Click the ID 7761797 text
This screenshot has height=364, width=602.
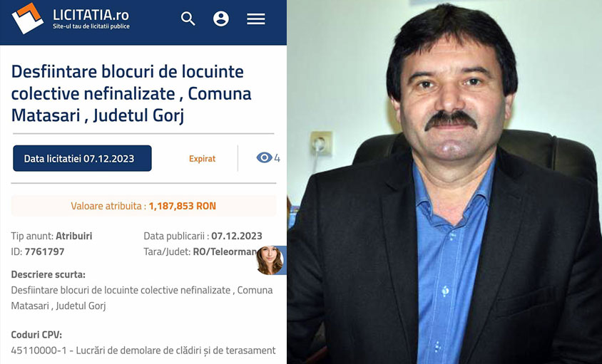pyautogui.click(x=38, y=251)
